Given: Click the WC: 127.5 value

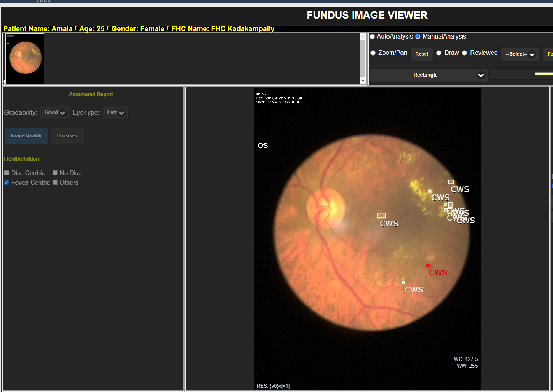Looking at the screenshot, I should [465, 359].
